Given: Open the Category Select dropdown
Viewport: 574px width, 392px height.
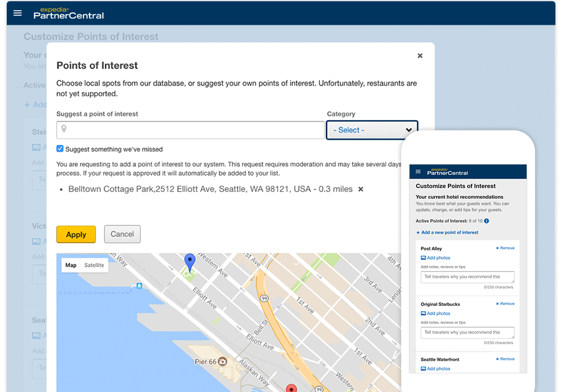Looking at the screenshot, I should coord(372,130).
